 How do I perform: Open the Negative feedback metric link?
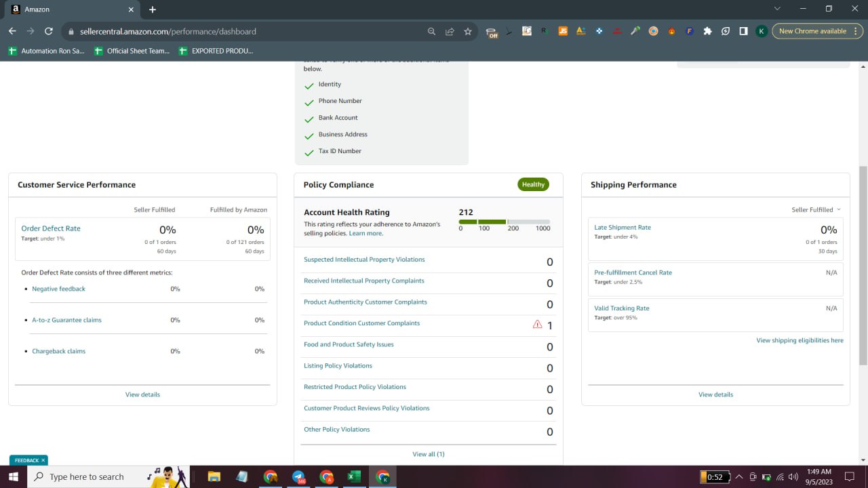tap(58, 289)
